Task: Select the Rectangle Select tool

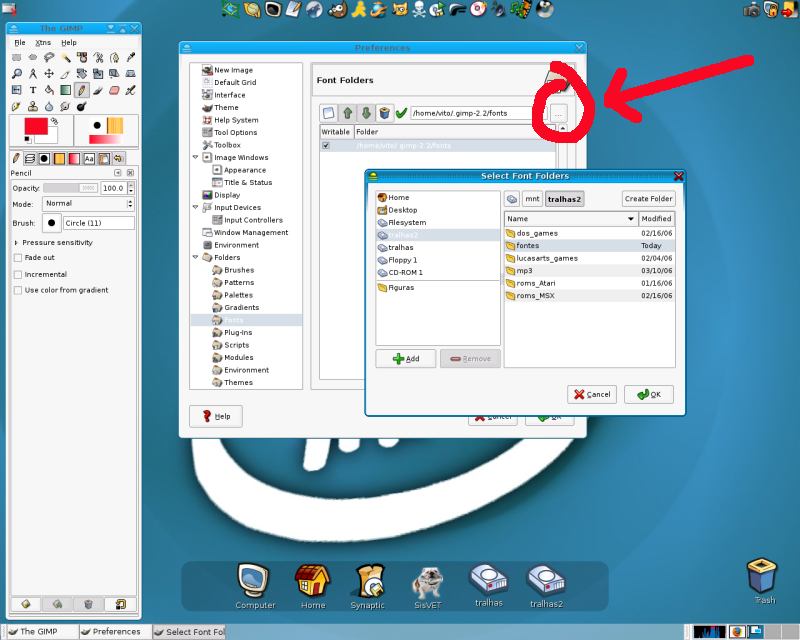Action: point(16,58)
